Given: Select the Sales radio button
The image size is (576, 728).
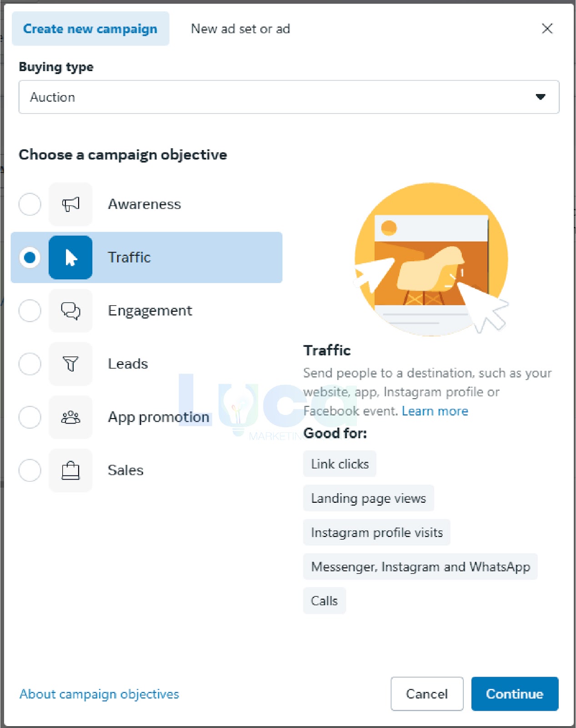Looking at the screenshot, I should click(x=30, y=470).
